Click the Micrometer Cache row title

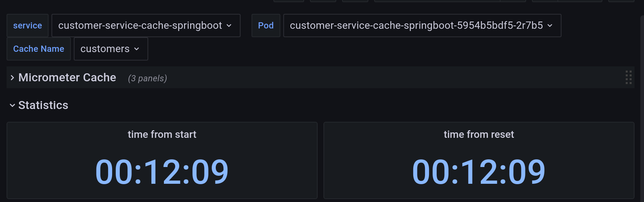(x=67, y=77)
